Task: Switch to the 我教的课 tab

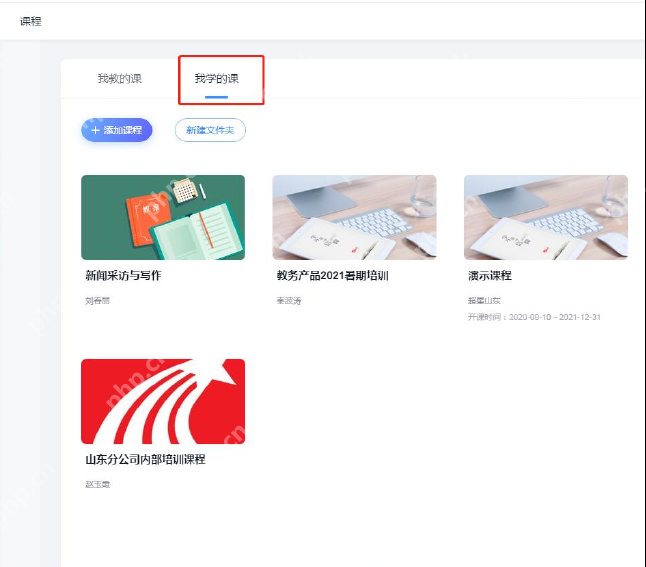Action: [x=119, y=78]
